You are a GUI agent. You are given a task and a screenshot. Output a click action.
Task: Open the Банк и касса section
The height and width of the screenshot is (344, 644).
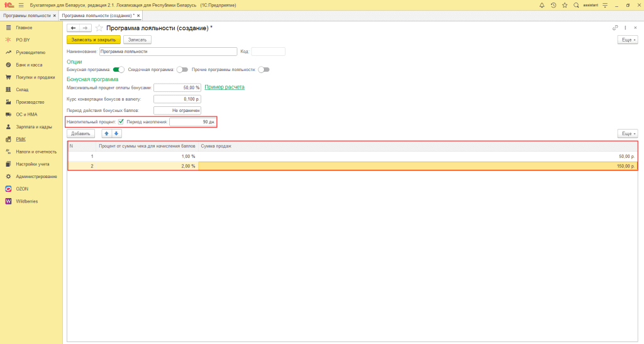[x=30, y=65]
